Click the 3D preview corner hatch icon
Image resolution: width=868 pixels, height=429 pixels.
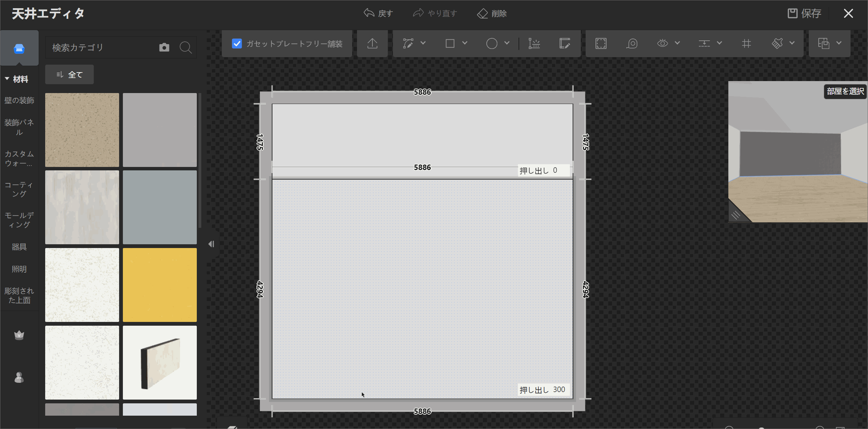pos(736,215)
